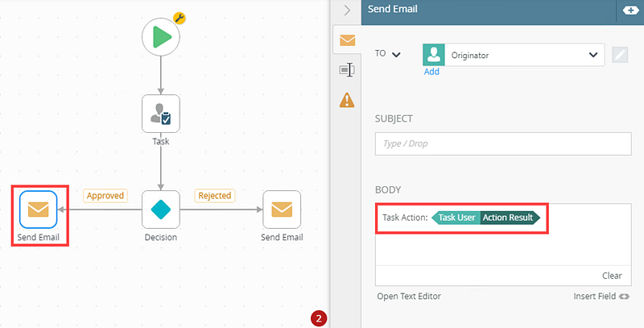This screenshot has height=328, width=644.
Task: Select the Send Email step after Rejected
Action: (x=282, y=210)
